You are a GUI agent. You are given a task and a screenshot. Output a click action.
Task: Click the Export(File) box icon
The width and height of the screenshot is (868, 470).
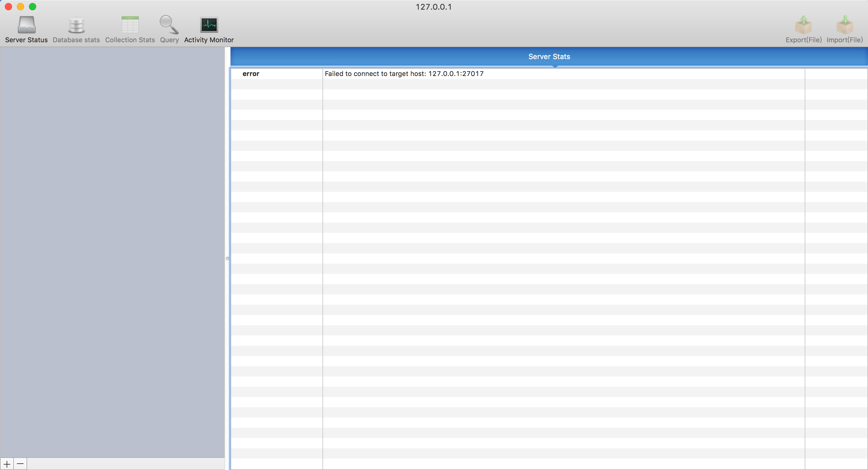(x=803, y=25)
